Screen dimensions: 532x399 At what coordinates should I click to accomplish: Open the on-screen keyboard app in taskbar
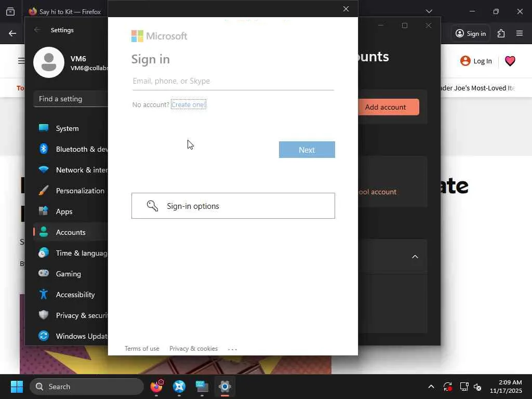point(202,386)
